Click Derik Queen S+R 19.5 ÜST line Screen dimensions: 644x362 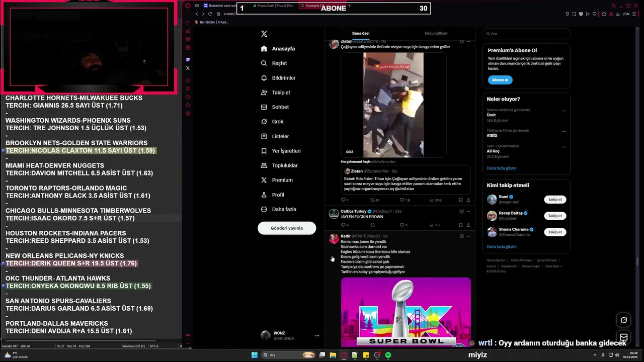click(71, 263)
